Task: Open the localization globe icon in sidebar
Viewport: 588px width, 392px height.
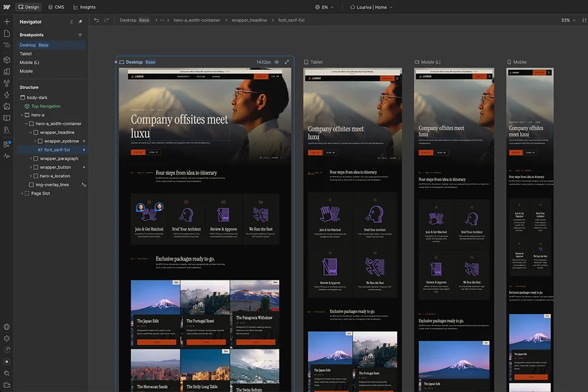Action: point(7,327)
